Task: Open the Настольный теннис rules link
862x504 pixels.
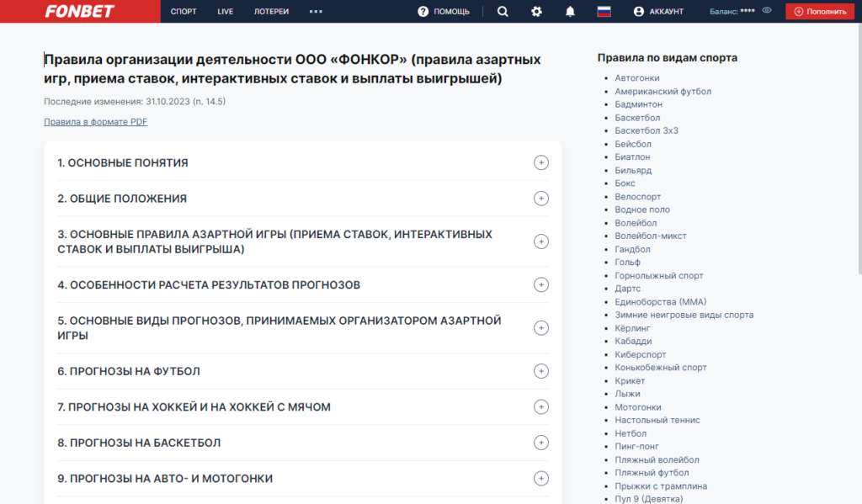Action: 657,421
